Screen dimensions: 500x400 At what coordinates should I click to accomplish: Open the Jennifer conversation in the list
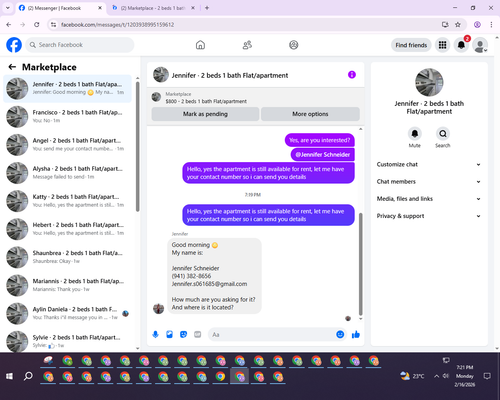[x=67, y=89]
